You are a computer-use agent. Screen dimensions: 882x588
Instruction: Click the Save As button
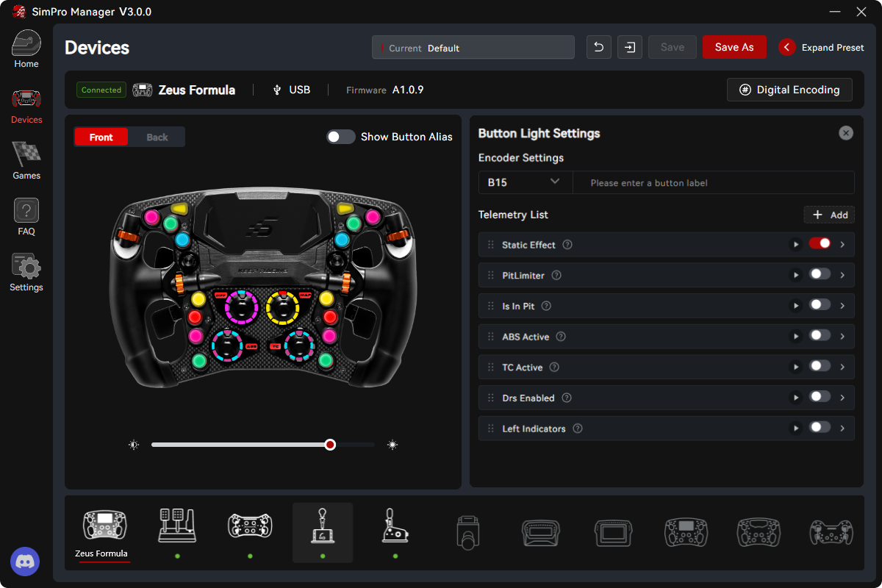(734, 47)
